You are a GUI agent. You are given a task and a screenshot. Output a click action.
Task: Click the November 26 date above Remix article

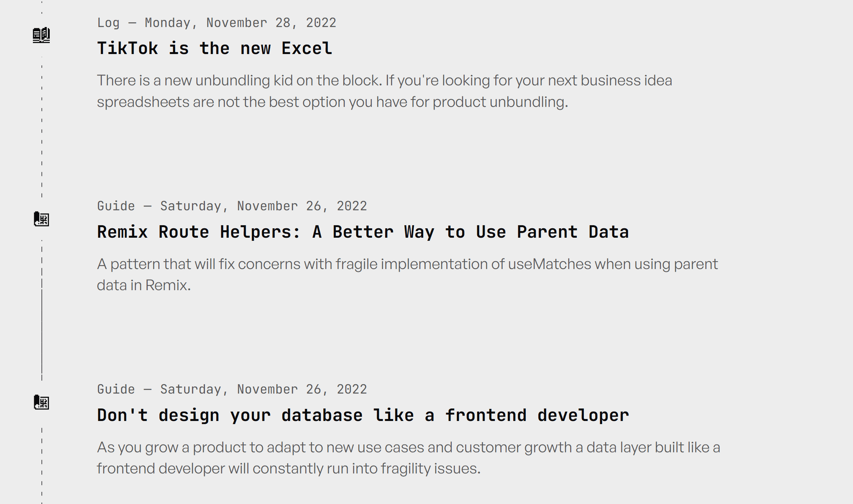(x=263, y=206)
